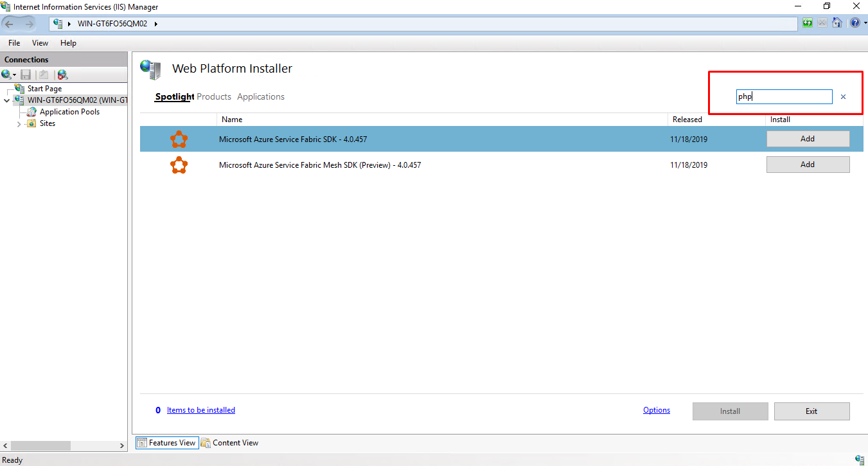Viewport: 868px width, 466px height.
Task: Open the dropdown arrow beside Help icon
Action: click(x=865, y=23)
